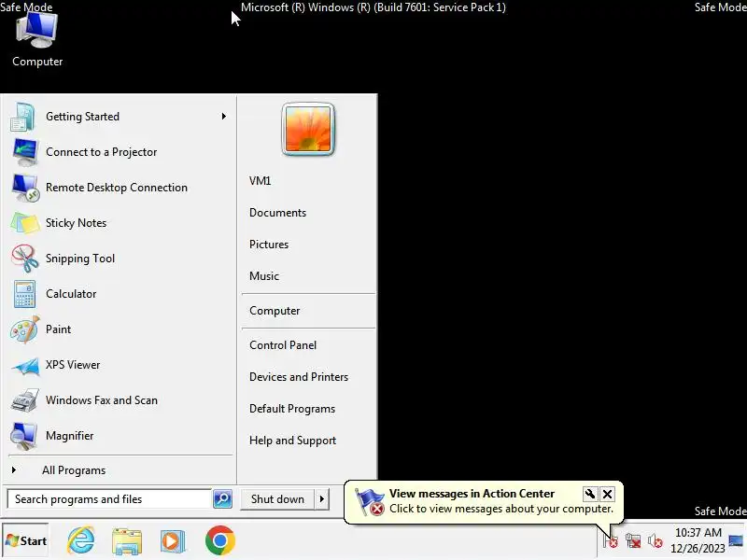Open the Sticky Notes icon

click(x=24, y=223)
